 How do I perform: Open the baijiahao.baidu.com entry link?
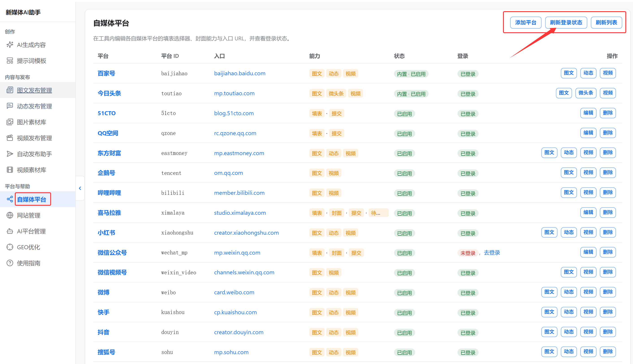point(240,73)
